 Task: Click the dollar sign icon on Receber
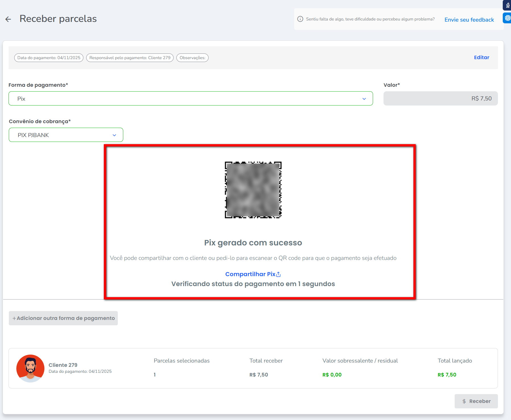(x=464, y=401)
